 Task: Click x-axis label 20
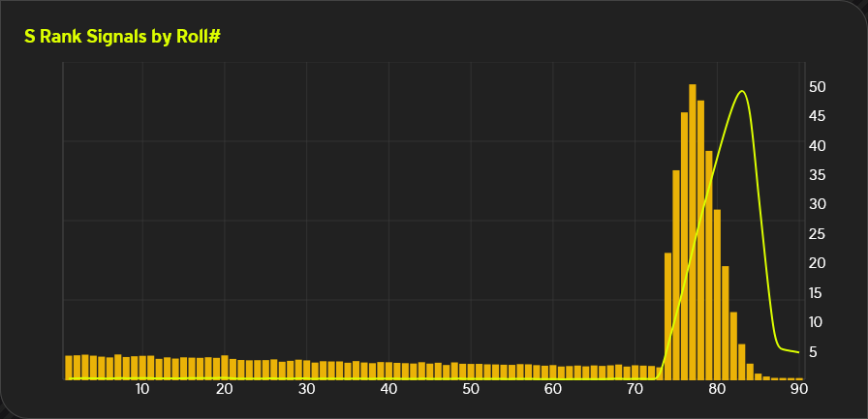[224, 389]
